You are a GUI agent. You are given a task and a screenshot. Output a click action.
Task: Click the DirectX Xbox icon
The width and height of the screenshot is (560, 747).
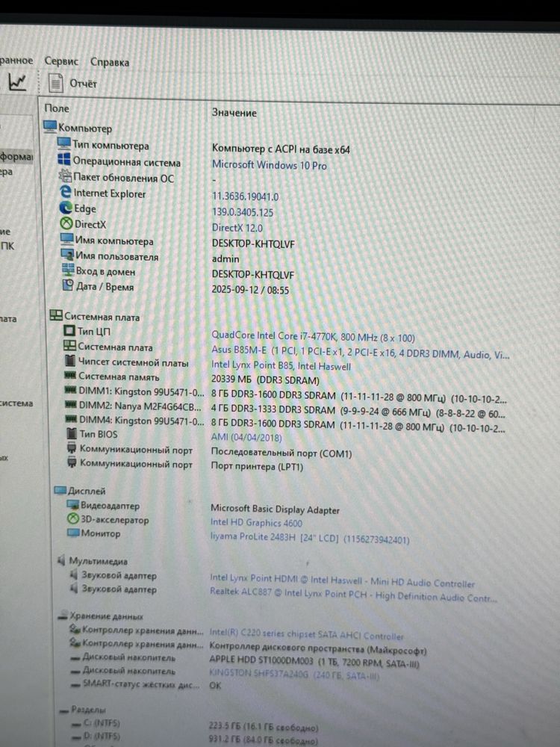(x=66, y=223)
